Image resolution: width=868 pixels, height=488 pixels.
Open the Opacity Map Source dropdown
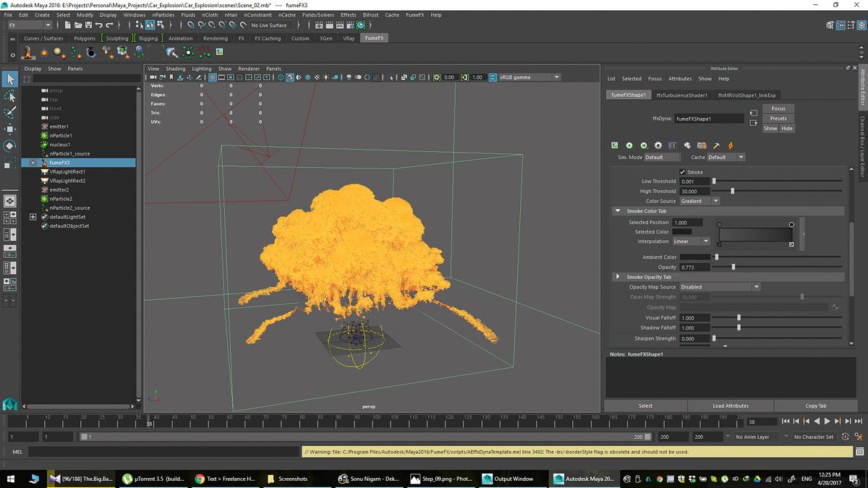pos(757,286)
